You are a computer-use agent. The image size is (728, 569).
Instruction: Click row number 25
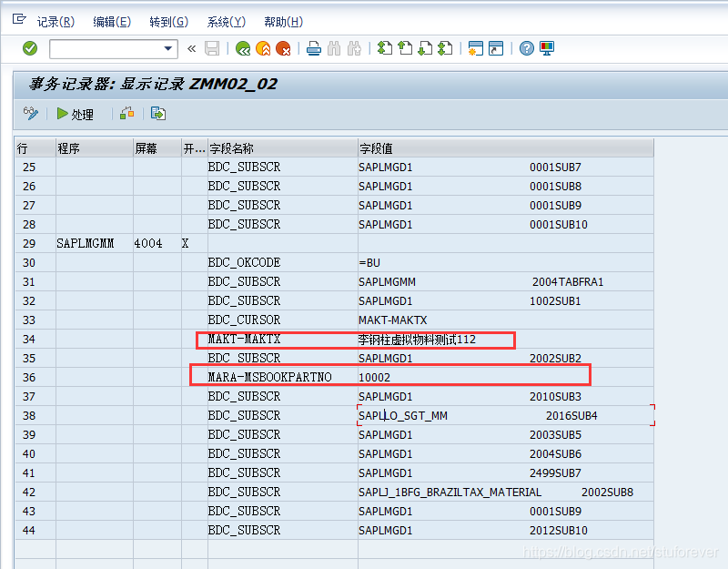click(29, 168)
